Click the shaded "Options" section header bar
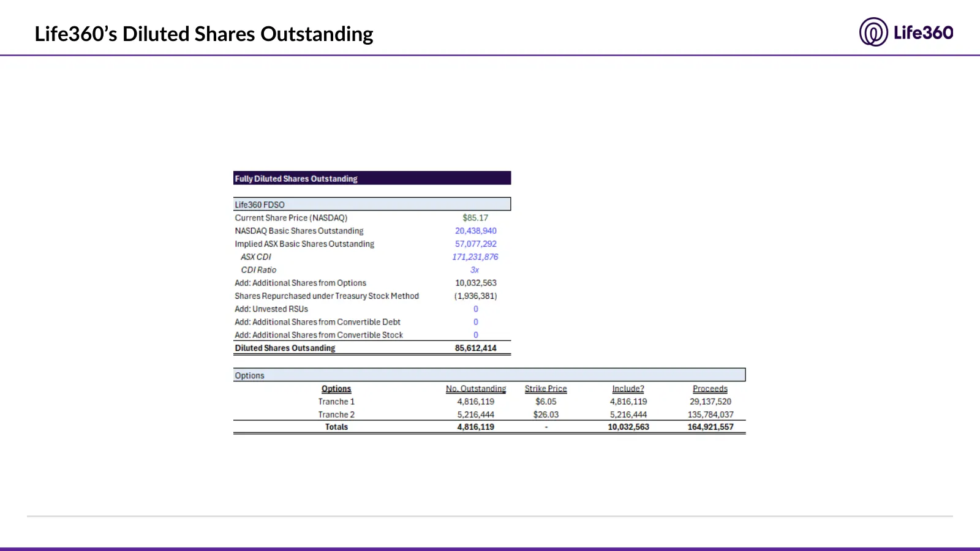 [x=489, y=375]
